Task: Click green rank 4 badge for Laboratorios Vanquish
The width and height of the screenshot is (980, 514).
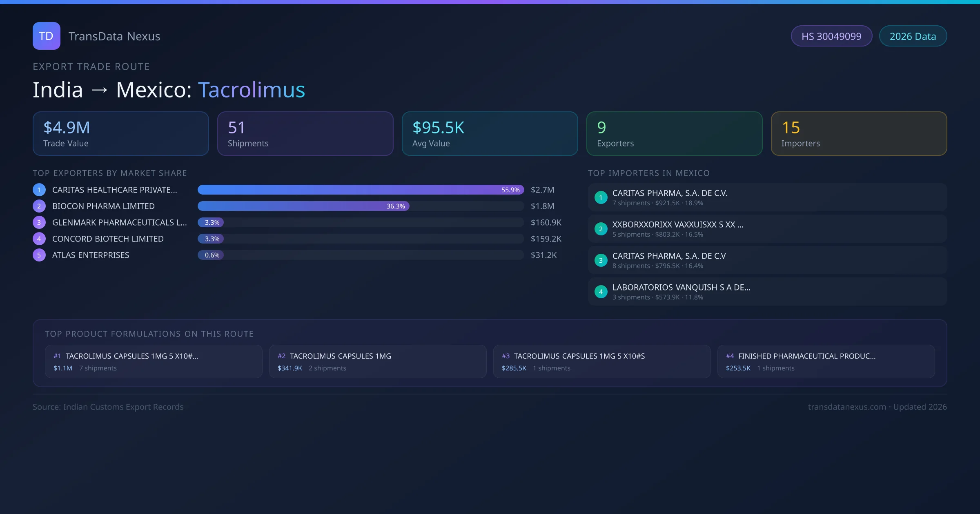Action: coord(601,292)
